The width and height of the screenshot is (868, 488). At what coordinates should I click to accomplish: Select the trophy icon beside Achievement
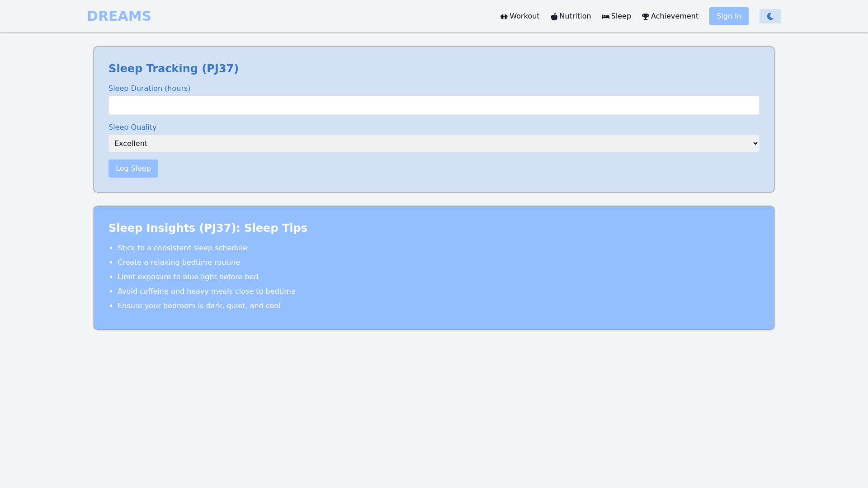(645, 16)
